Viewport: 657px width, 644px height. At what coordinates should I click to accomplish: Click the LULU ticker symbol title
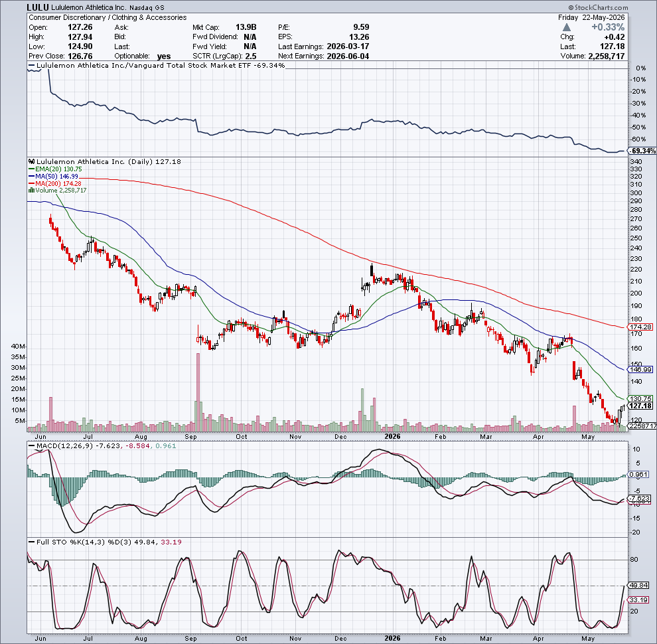pos(38,7)
